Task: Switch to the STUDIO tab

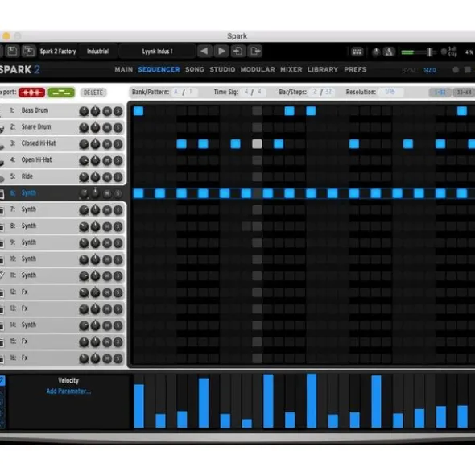Action: pos(222,70)
